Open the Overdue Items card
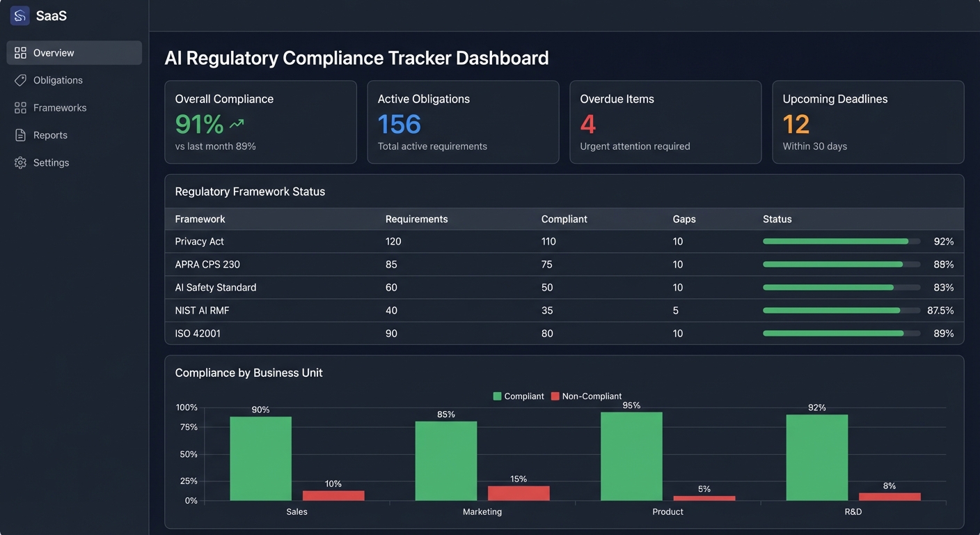980x535 pixels. pyautogui.click(x=665, y=122)
